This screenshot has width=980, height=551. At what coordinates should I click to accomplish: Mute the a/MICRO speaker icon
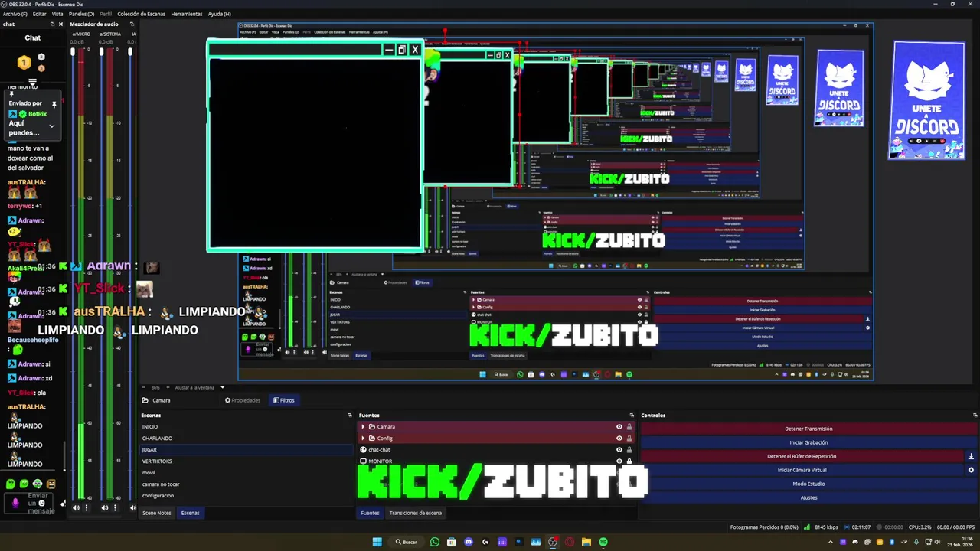[x=75, y=507]
